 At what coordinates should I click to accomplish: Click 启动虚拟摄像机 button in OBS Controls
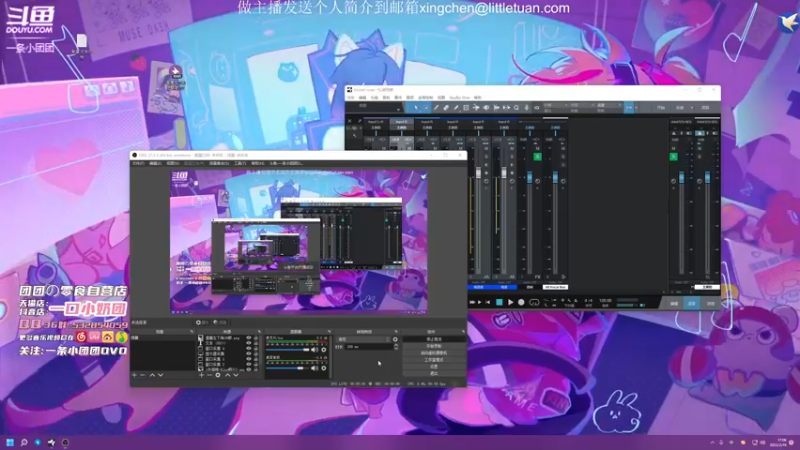434,353
